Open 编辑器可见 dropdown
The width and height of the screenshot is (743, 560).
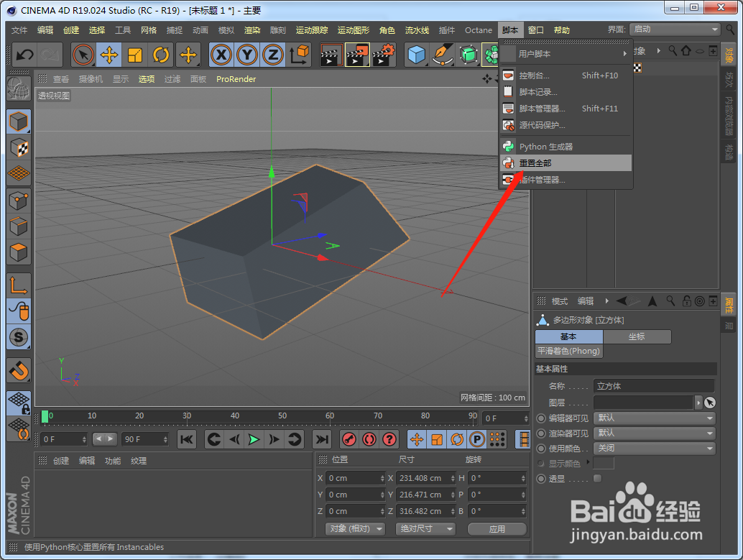point(655,418)
